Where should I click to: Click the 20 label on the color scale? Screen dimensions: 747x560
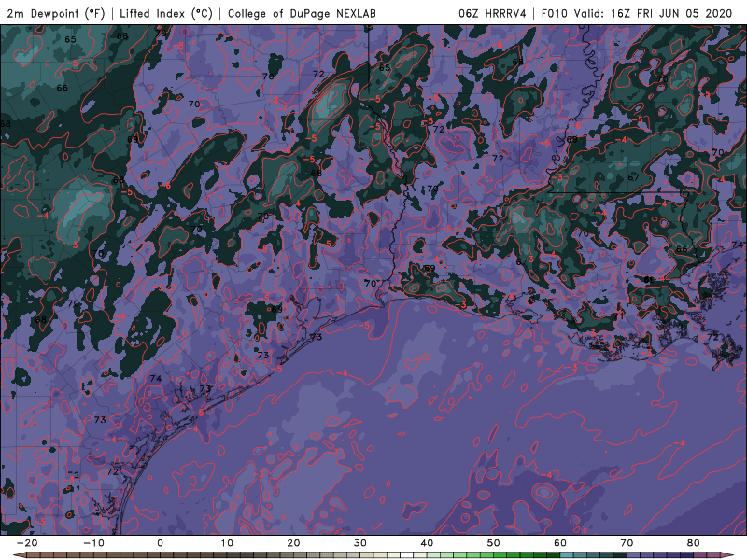[x=293, y=543]
